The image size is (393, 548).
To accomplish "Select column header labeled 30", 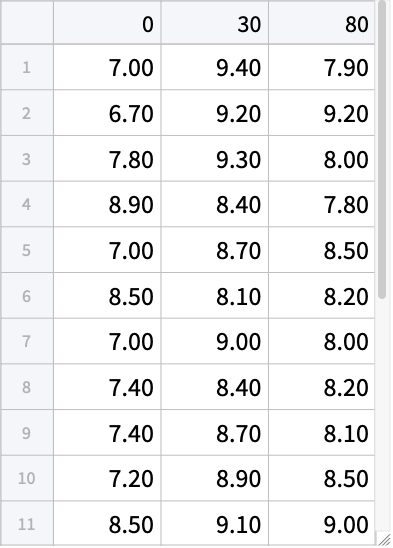I will [215, 23].
